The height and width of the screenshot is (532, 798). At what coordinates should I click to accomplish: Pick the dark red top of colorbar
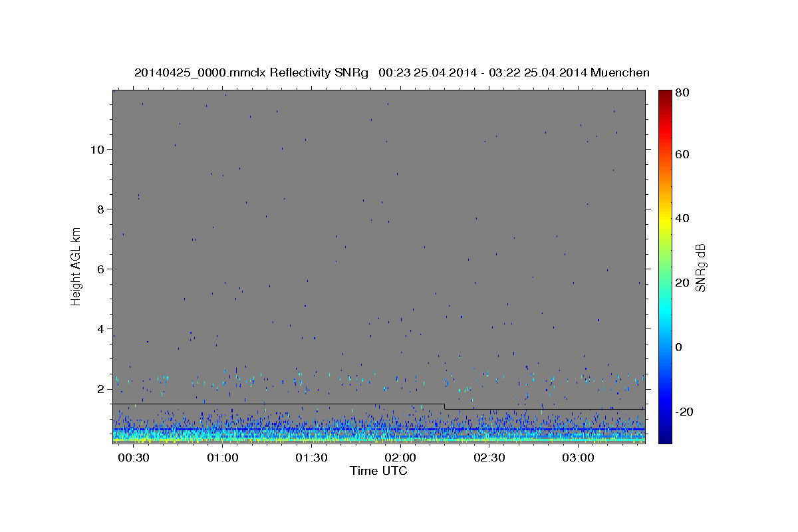click(665, 93)
